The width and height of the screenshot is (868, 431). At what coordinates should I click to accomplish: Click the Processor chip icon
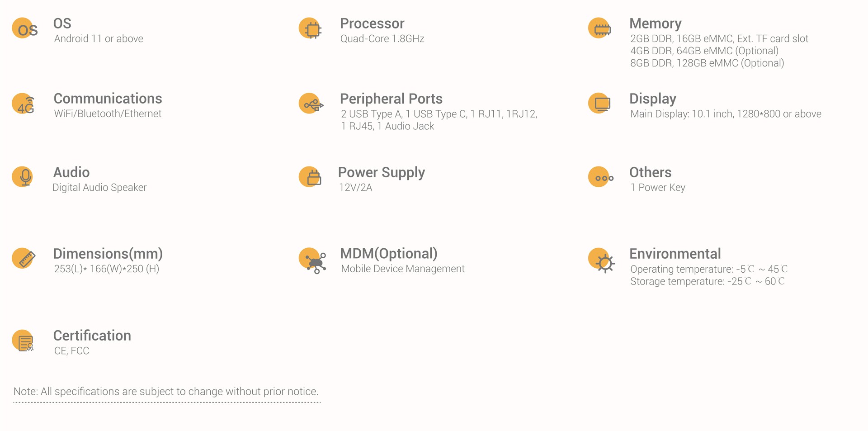(310, 28)
